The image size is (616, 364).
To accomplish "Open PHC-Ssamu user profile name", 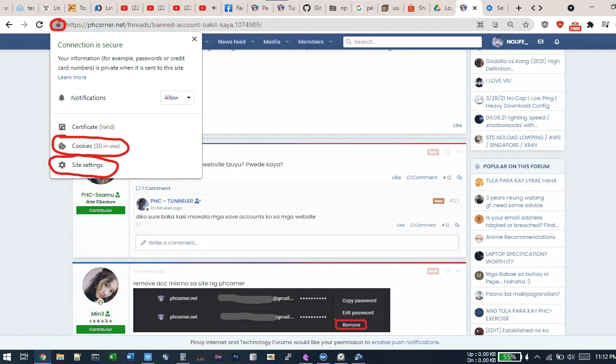I will pyautogui.click(x=97, y=195).
